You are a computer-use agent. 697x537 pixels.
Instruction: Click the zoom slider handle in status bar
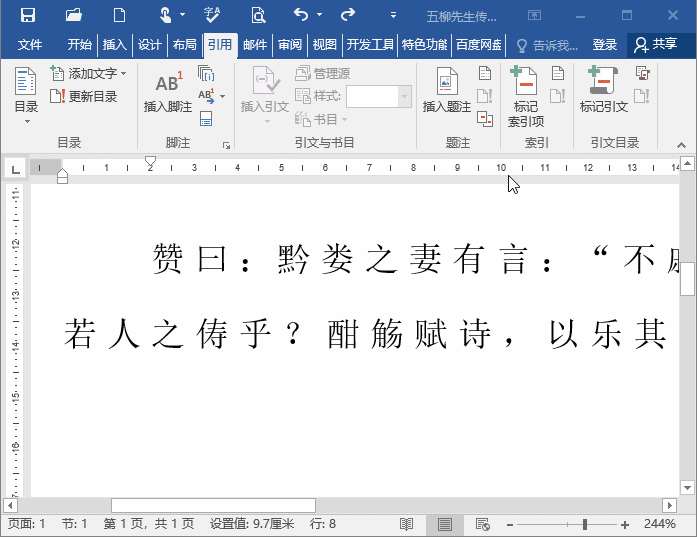[585, 524]
